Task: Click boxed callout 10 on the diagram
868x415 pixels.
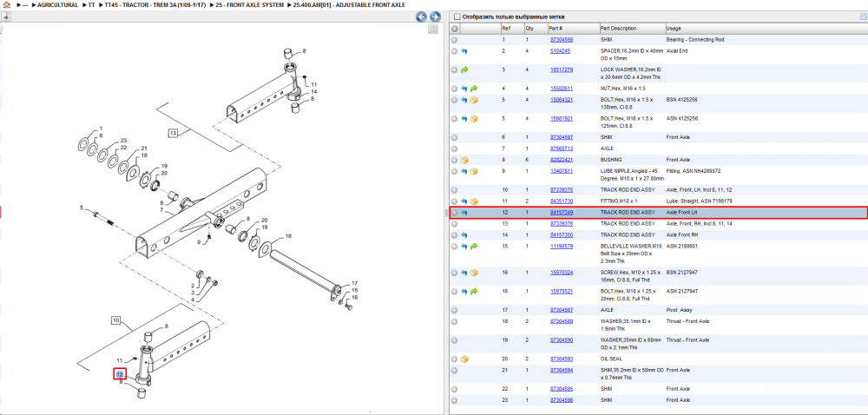Action: tap(116, 319)
